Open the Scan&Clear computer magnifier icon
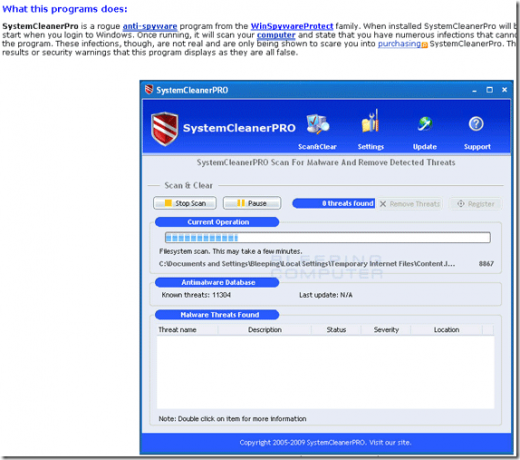 [x=318, y=124]
